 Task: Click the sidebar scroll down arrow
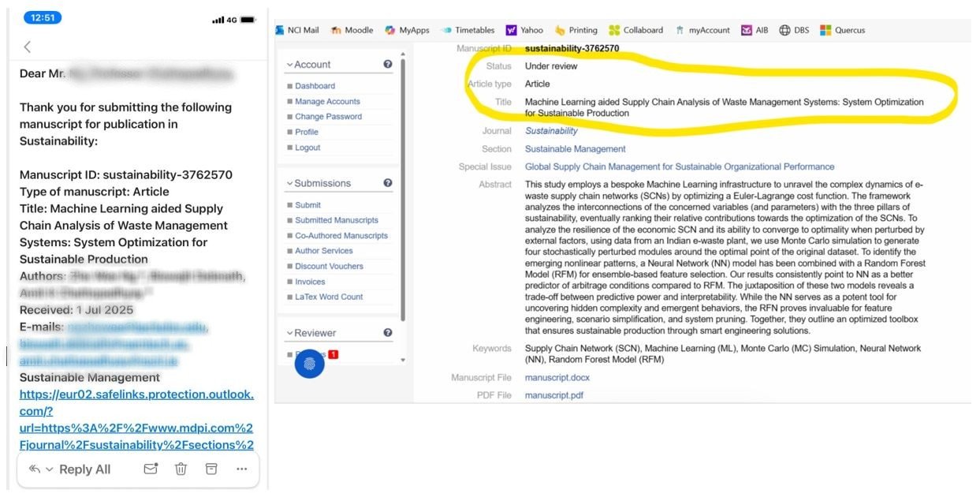point(404,360)
